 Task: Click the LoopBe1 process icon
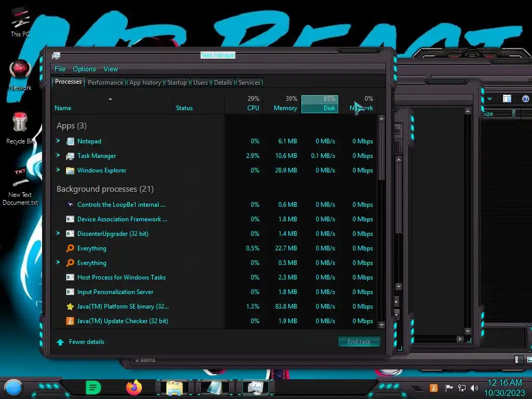tap(70, 205)
